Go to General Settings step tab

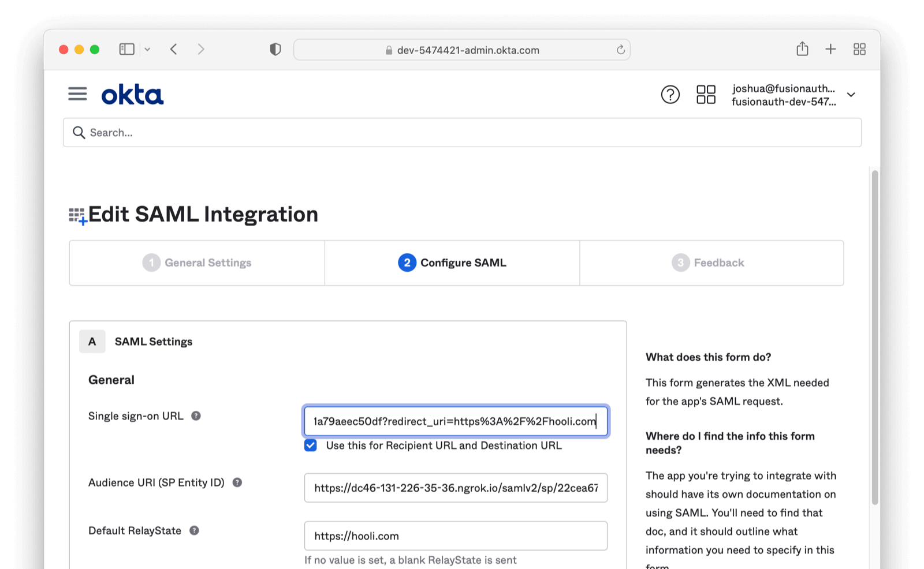(x=197, y=263)
